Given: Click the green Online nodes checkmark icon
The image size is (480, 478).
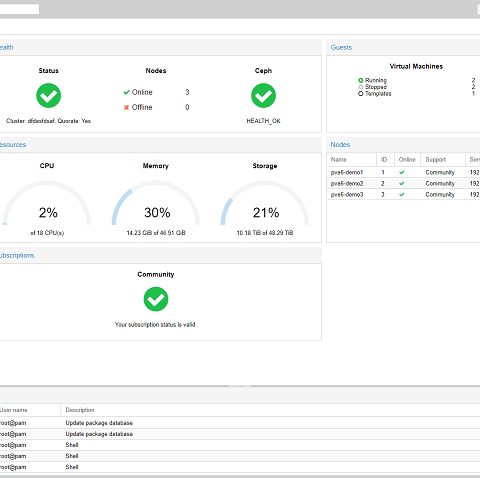Looking at the screenshot, I should (126, 92).
